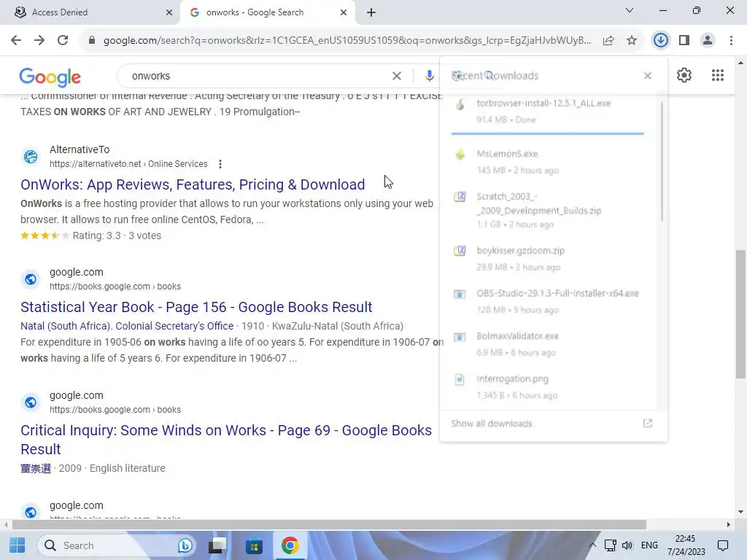The width and height of the screenshot is (747, 560).
Task: Open OBS-Studio-29.1.3-Full-Installer-x64.exe download
Action: pyautogui.click(x=548, y=301)
